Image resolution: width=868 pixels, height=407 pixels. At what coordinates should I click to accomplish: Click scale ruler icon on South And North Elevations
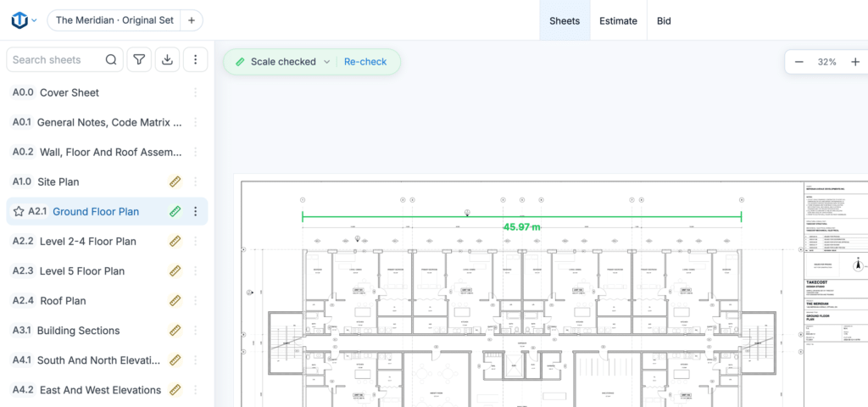[x=175, y=360]
